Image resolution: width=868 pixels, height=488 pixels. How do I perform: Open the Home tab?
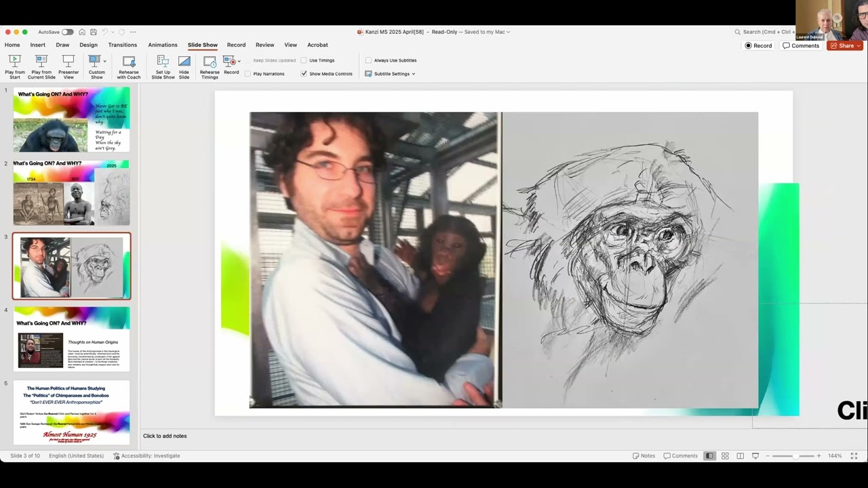[x=12, y=45]
